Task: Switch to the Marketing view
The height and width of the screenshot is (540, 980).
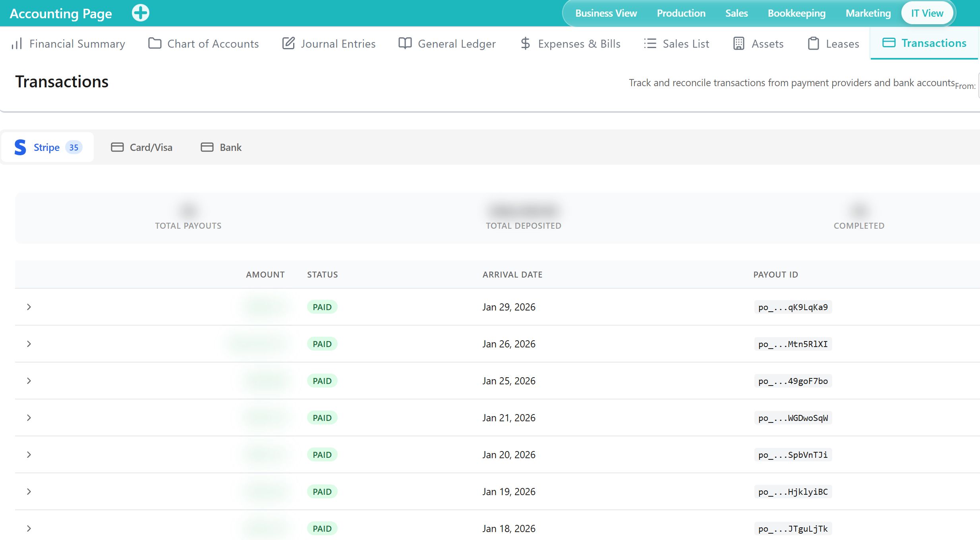Action: [868, 13]
